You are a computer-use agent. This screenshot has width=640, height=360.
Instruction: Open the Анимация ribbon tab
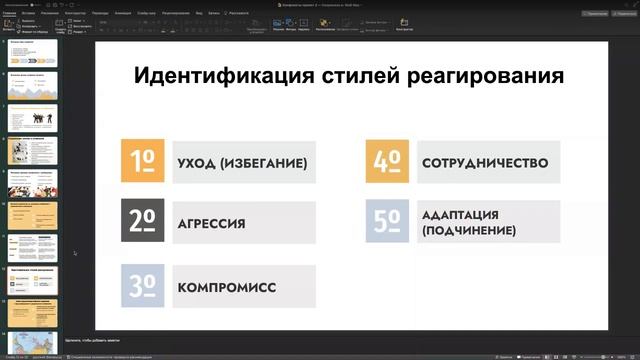[x=123, y=13]
